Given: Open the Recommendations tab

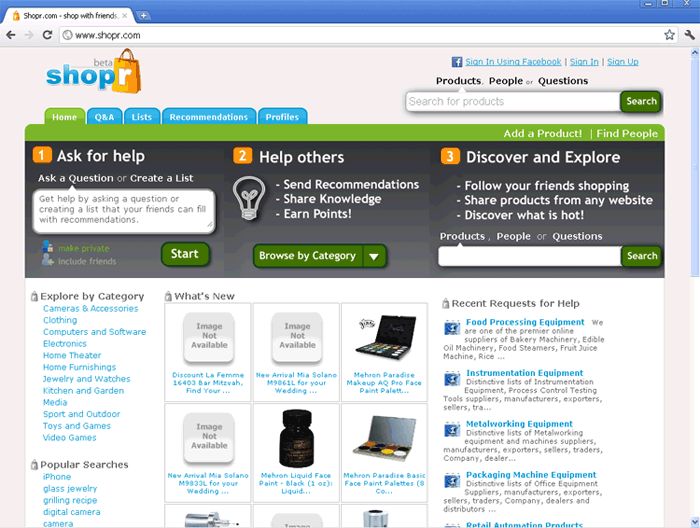Looking at the screenshot, I should pos(208,117).
